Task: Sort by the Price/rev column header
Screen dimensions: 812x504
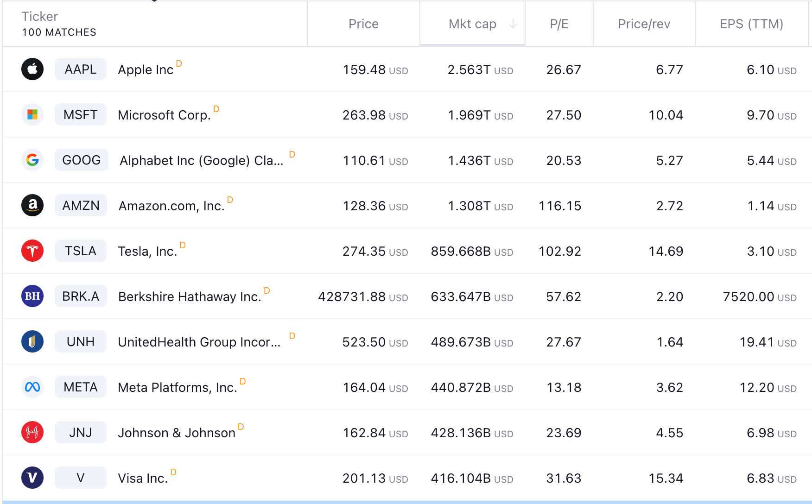Action: coord(644,24)
